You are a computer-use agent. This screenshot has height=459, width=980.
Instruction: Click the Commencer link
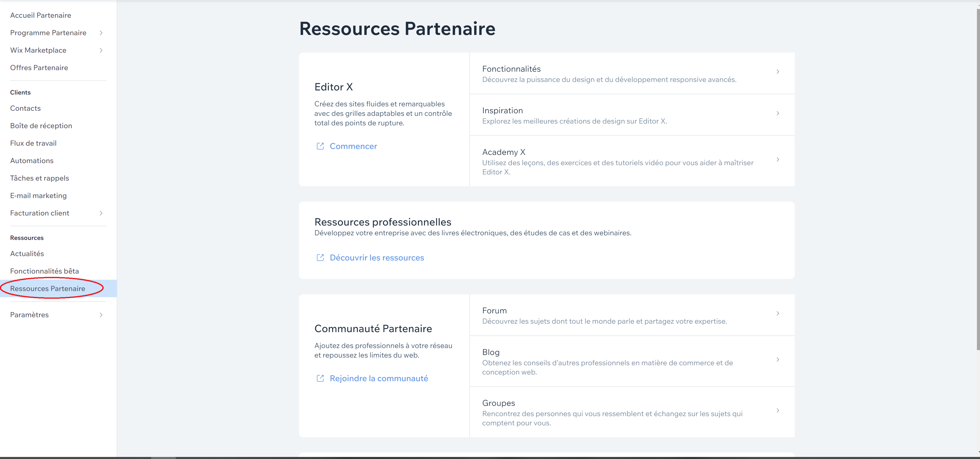point(353,146)
